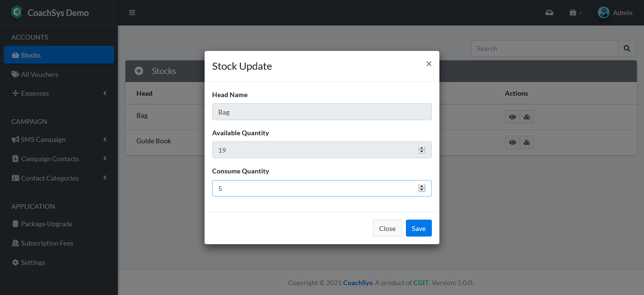
Task: Click the Settings gear icon
Action: 15,262
